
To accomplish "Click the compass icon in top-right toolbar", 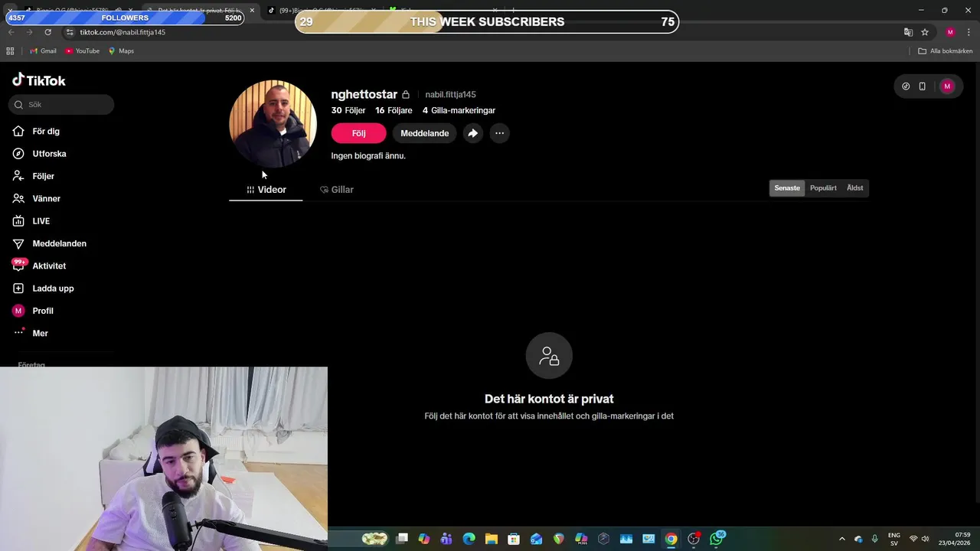I will tap(906, 86).
